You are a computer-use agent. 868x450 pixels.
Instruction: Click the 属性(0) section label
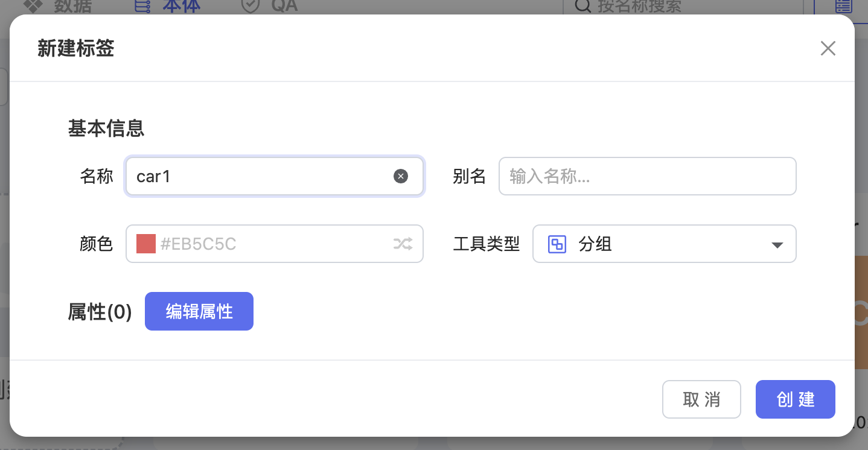[x=100, y=312]
